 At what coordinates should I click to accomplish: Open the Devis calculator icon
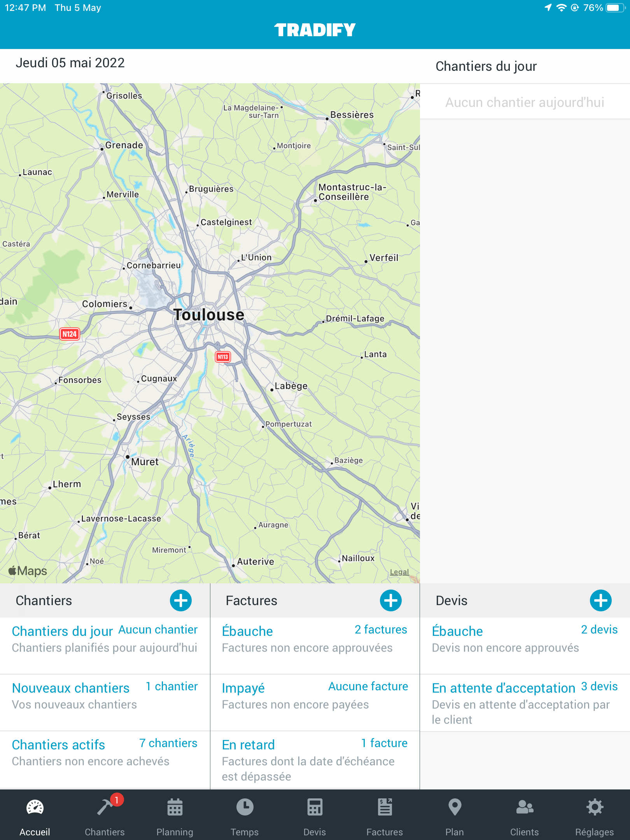click(315, 807)
